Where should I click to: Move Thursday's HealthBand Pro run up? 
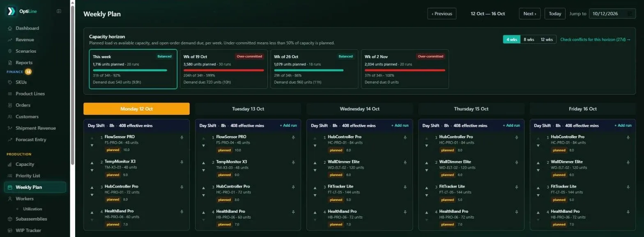tap(426, 212)
